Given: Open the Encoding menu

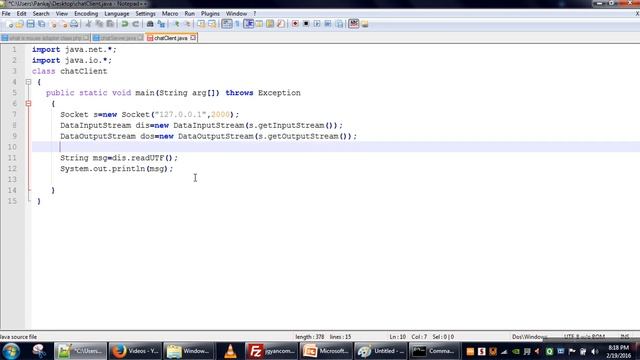Looking at the screenshot, I should (86, 13).
